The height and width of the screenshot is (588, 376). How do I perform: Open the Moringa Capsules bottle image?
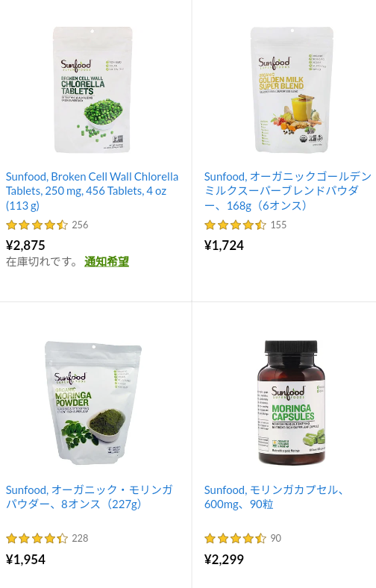pyautogui.click(x=291, y=402)
